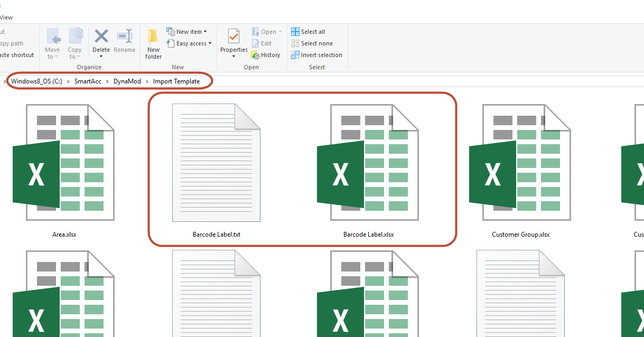Select the Area.xlsx Excel file icon
The height and width of the screenshot is (337, 644).
click(64, 162)
